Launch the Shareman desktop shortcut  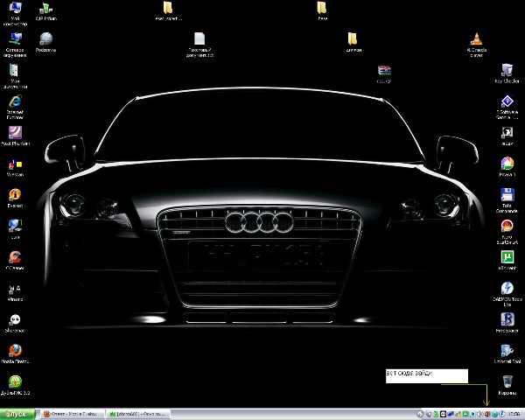[15, 323]
